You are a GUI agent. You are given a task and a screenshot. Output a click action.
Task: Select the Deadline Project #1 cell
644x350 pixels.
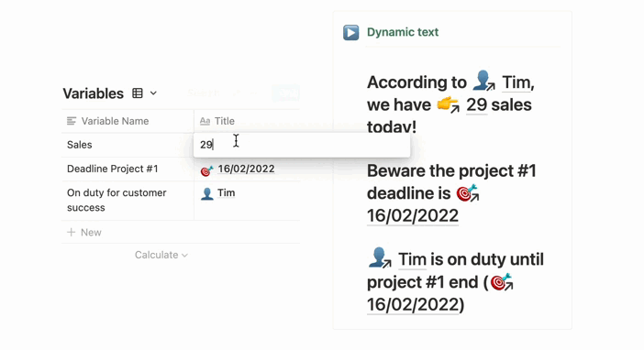point(128,170)
